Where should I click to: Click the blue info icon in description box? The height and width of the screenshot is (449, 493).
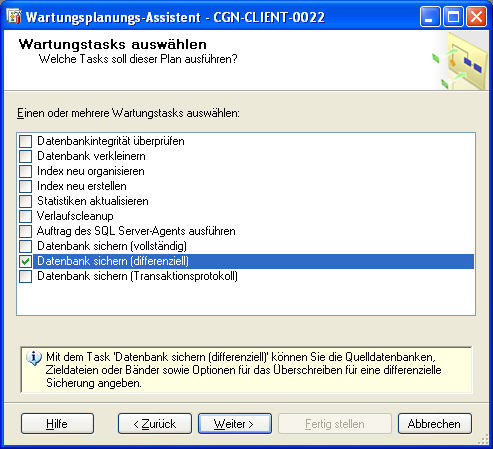tap(34, 358)
